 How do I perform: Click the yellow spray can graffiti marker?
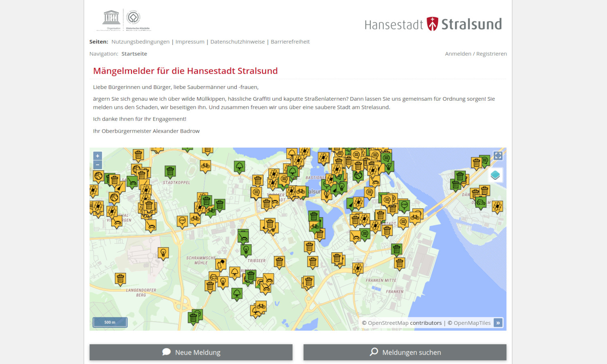[221, 264]
